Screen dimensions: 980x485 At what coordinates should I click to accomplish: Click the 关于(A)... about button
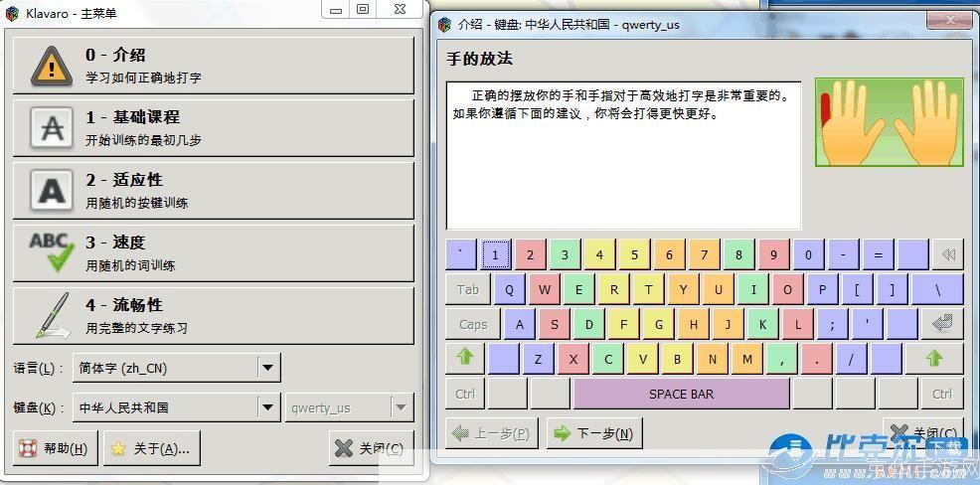click(152, 448)
